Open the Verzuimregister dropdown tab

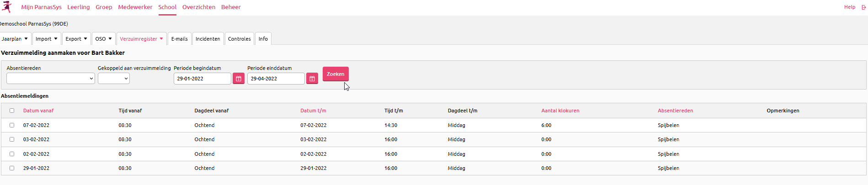point(141,39)
